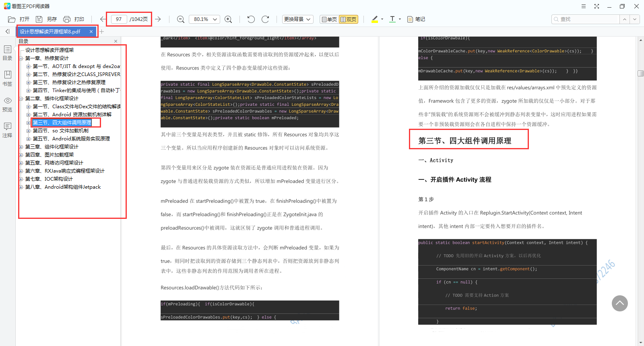This screenshot has width=644, height=346.
Task: Go to previous page arrow
Action: [x=103, y=19]
